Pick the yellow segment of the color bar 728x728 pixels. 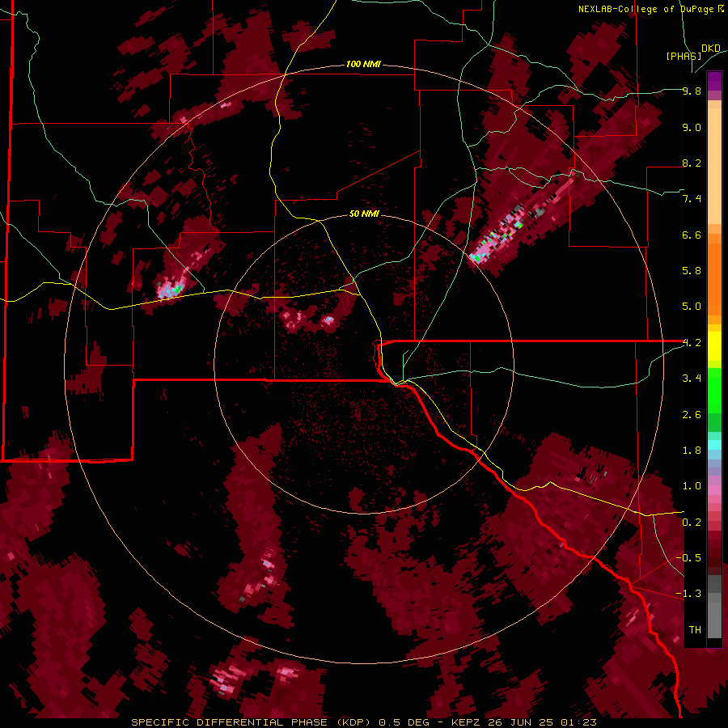coord(714,346)
